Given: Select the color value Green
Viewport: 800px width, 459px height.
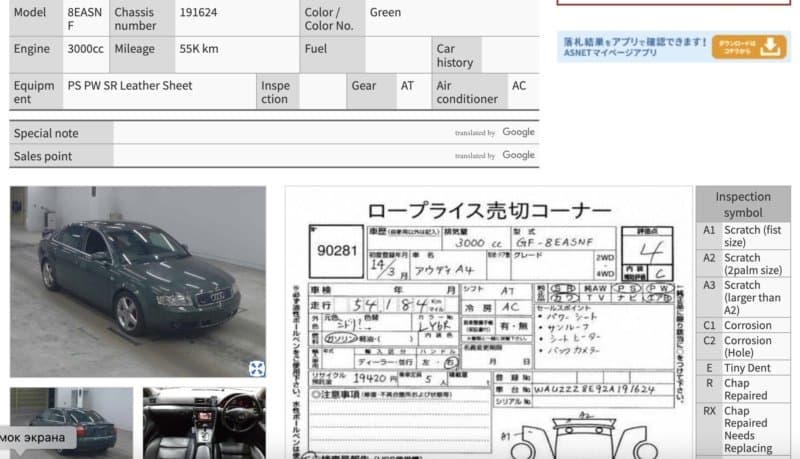Looking at the screenshot, I should click(385, 12).
